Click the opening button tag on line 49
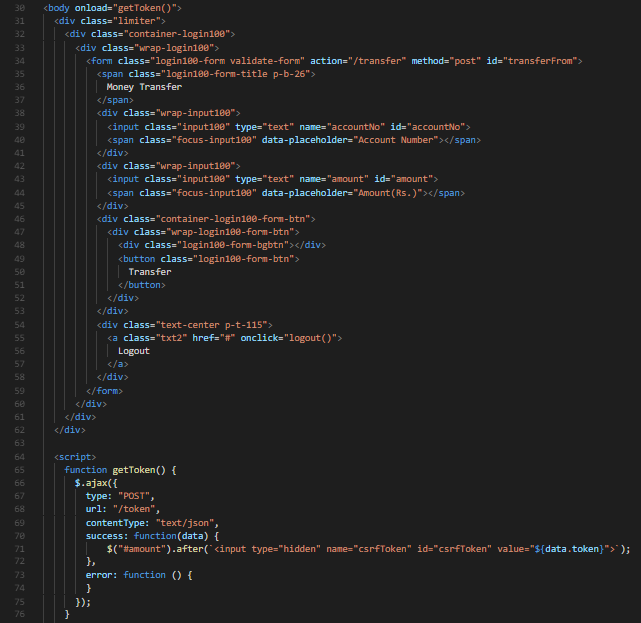 click(x=208, y=259)
